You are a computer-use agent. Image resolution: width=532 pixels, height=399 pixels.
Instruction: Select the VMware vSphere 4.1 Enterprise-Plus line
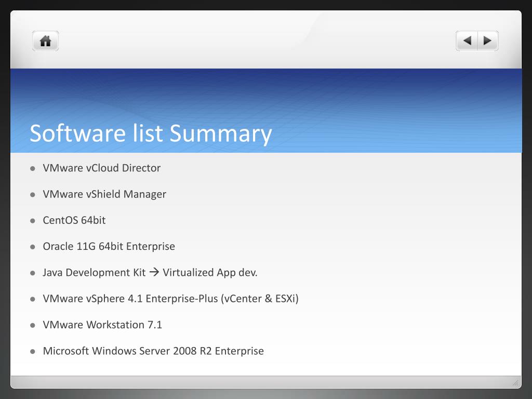(x=170, y=299)
